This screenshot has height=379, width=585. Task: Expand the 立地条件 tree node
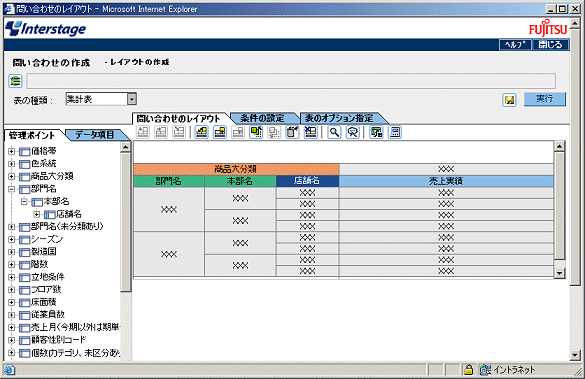coord(12,277)
